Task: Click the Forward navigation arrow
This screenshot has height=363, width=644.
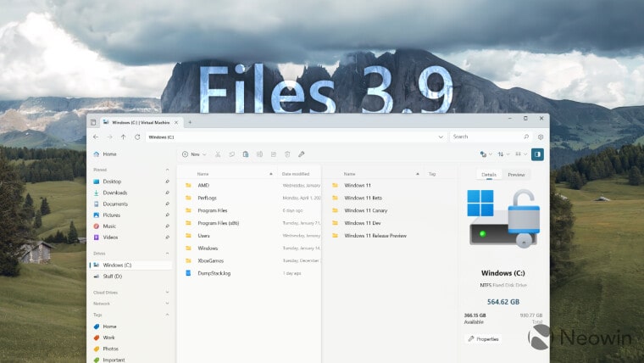Action: tap(109, 137)
